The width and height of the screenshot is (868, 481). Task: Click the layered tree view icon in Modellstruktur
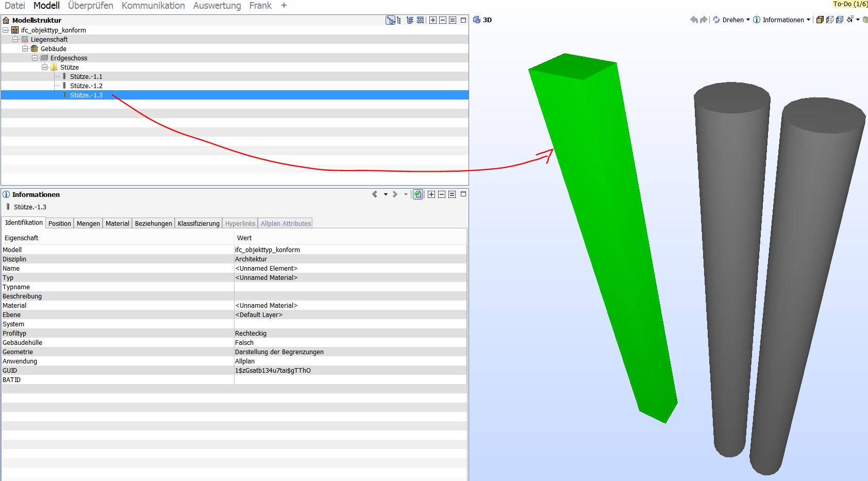[x=410, y=20]
